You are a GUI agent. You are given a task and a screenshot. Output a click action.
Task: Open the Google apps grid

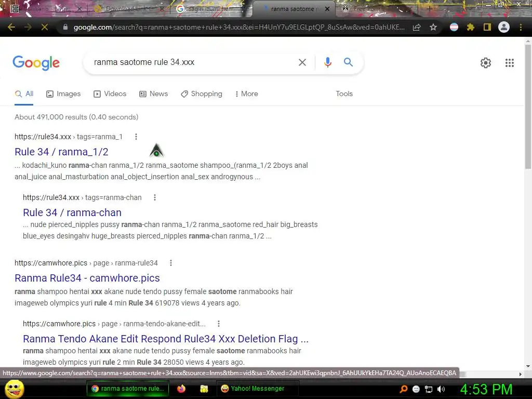coord(510,63)
